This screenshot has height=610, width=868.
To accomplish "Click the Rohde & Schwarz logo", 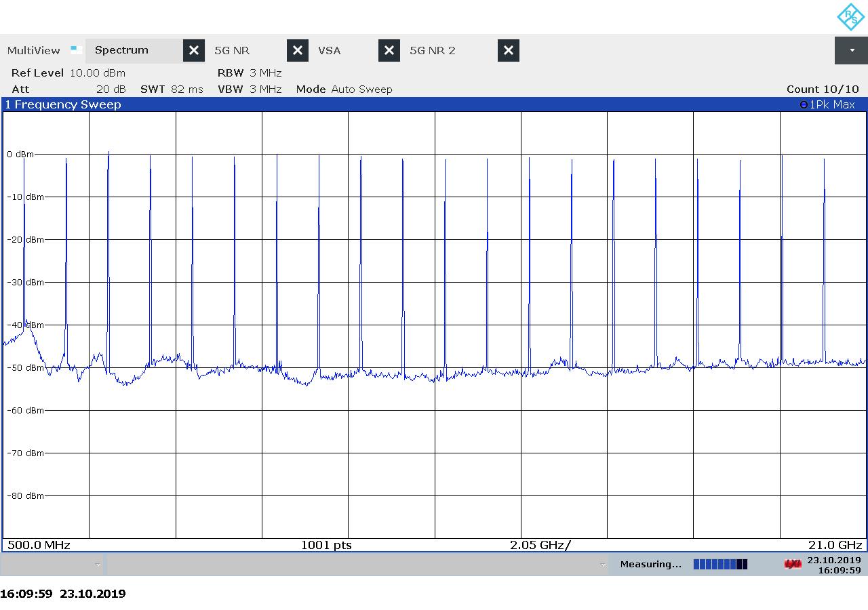I will coord(850,17).
